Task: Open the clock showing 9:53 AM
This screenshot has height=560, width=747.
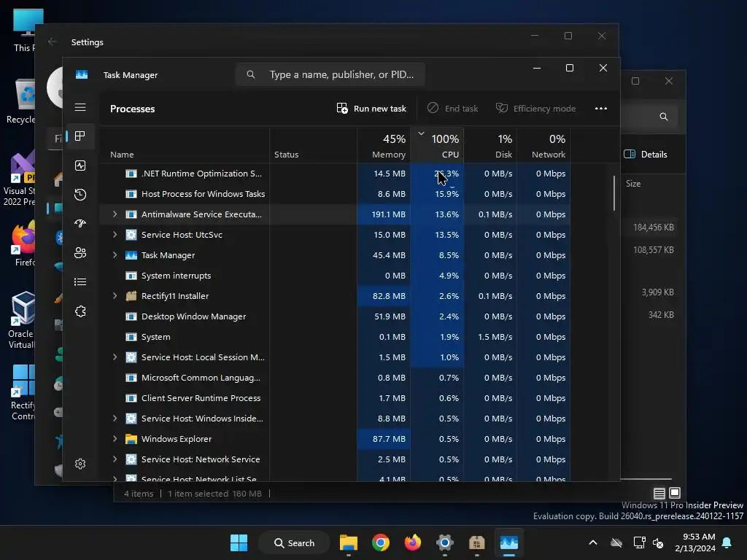Action: [695, 542]
